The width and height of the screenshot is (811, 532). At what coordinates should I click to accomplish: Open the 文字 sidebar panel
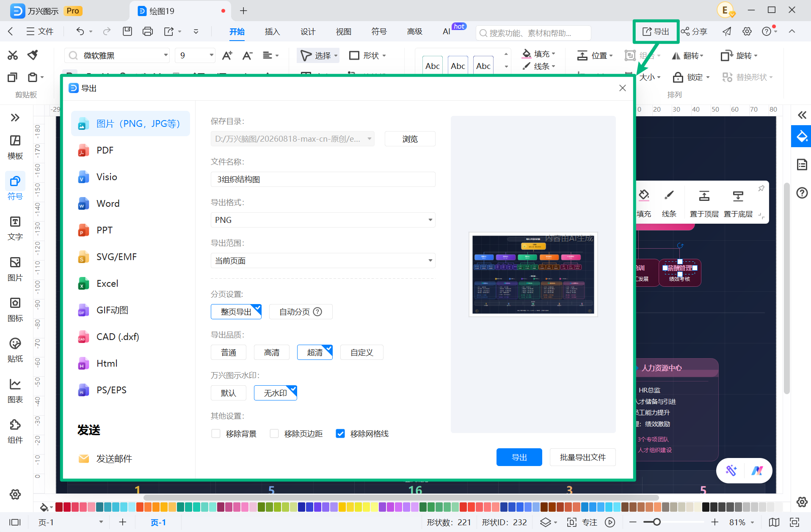15,228
